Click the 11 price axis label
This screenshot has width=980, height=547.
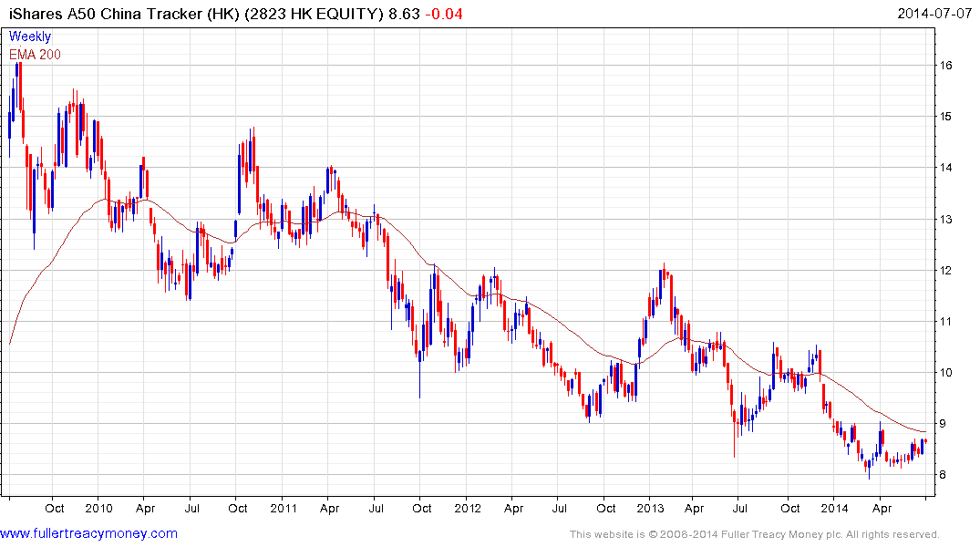(945, 322)
